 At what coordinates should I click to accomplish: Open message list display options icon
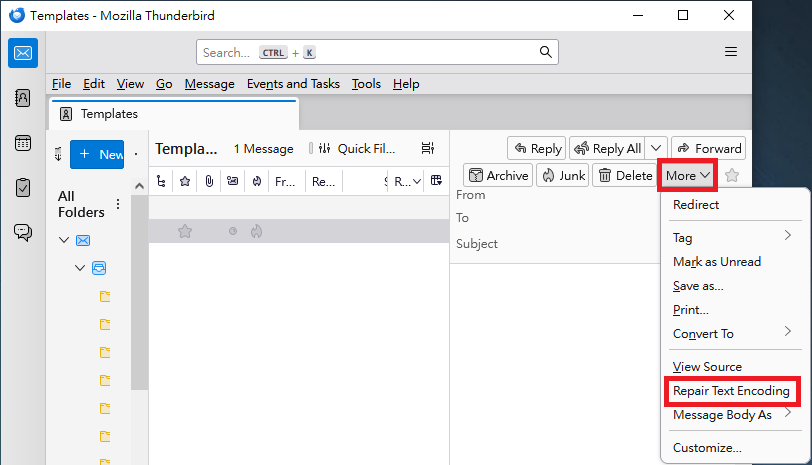click(428, 149)
